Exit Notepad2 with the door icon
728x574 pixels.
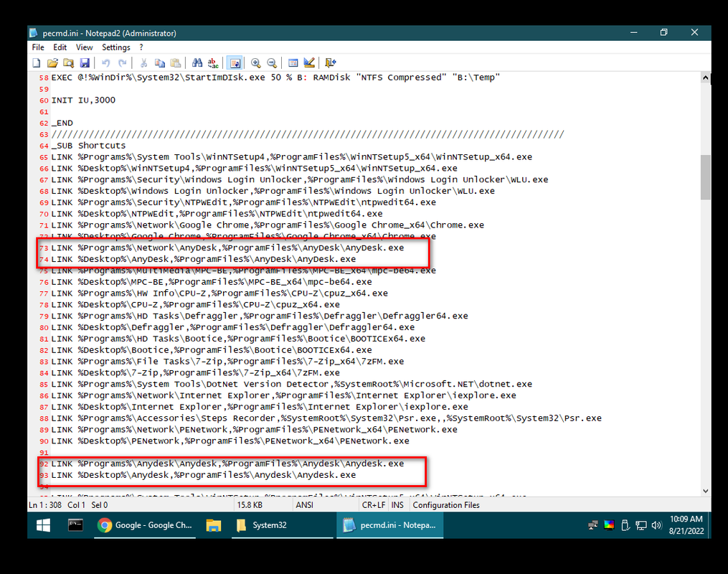(x=330, y=62)
